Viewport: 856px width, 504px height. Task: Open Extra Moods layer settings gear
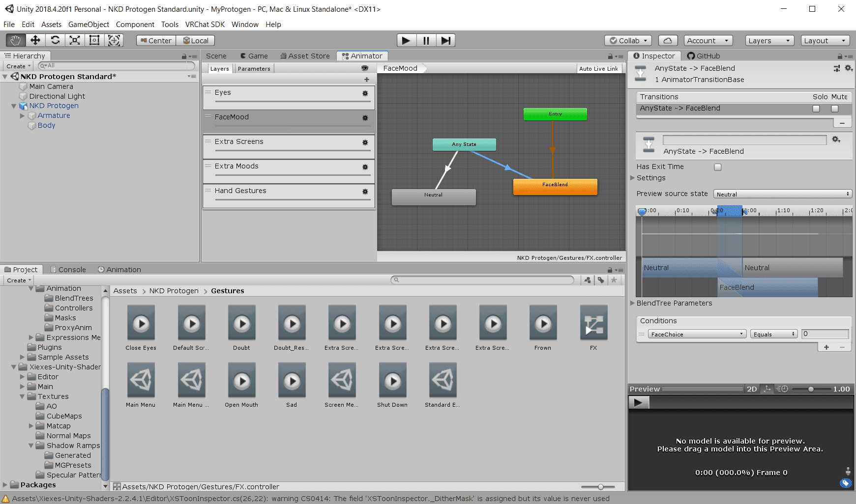[x=365, y=167]
